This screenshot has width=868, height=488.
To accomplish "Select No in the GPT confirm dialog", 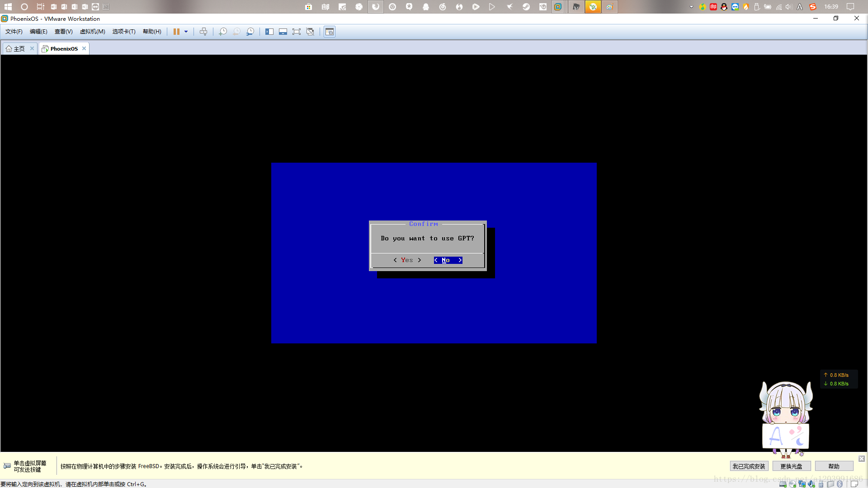I will (448, 260).
